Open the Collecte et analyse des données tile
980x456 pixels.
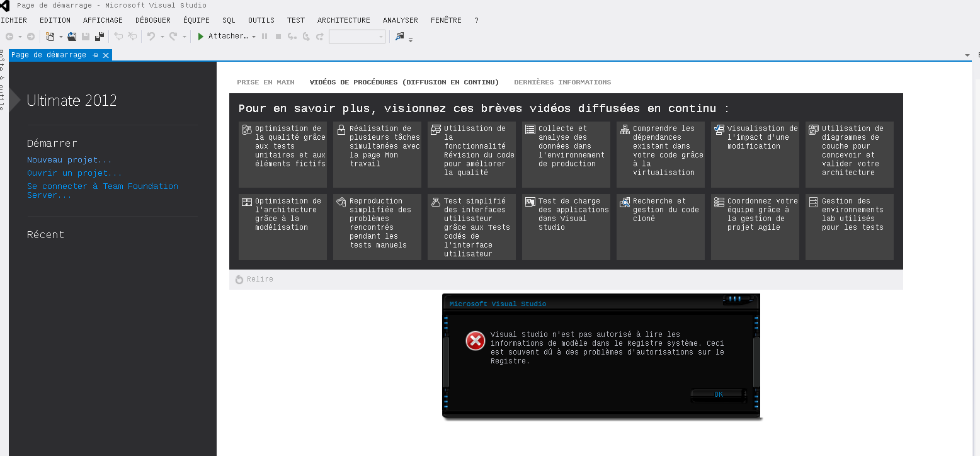point(566,154)
